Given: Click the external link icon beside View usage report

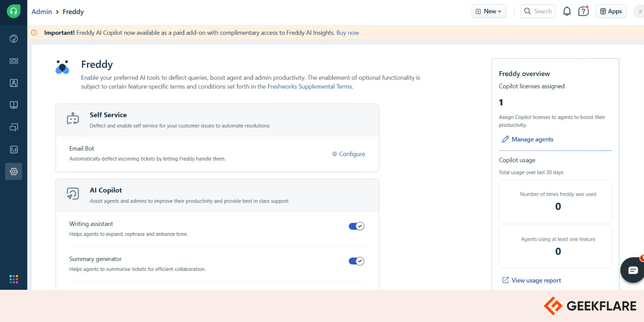Looking at the screenshot, I should pos(505,280).
